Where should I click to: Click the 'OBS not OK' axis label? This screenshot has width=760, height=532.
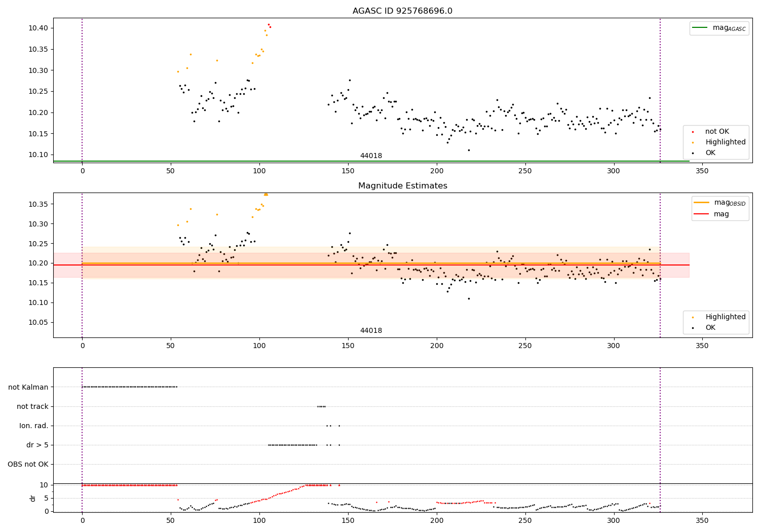pyautogui.click(x=28, y=465)
